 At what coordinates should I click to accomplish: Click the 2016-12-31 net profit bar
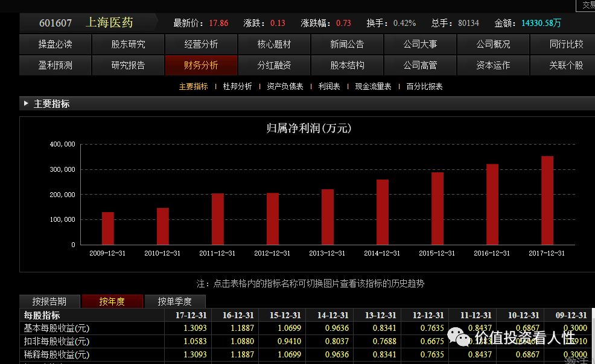[492, 204]
